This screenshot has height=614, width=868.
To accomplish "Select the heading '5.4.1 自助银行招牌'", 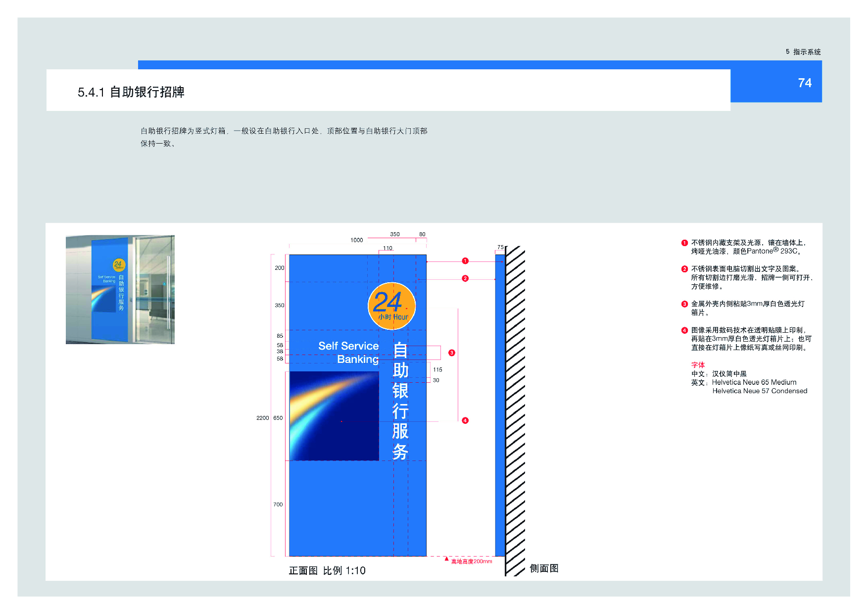I will coord(131,92).
